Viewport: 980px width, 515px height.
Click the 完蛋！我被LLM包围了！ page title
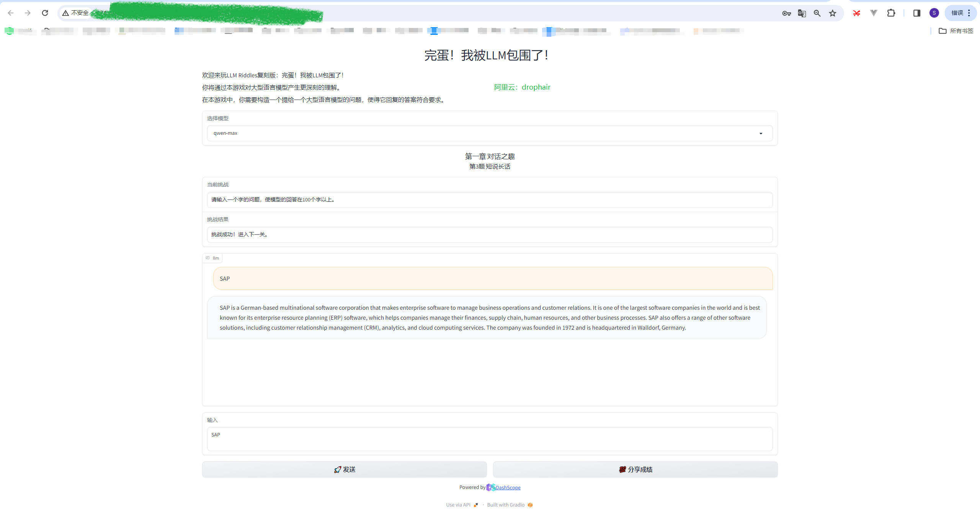click(x=487, y=56)
